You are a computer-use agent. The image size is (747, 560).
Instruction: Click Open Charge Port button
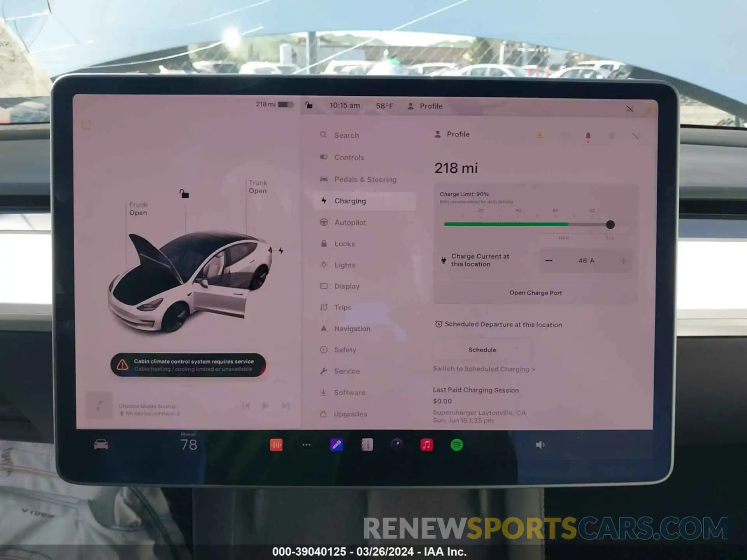click(x=535, y=293)
